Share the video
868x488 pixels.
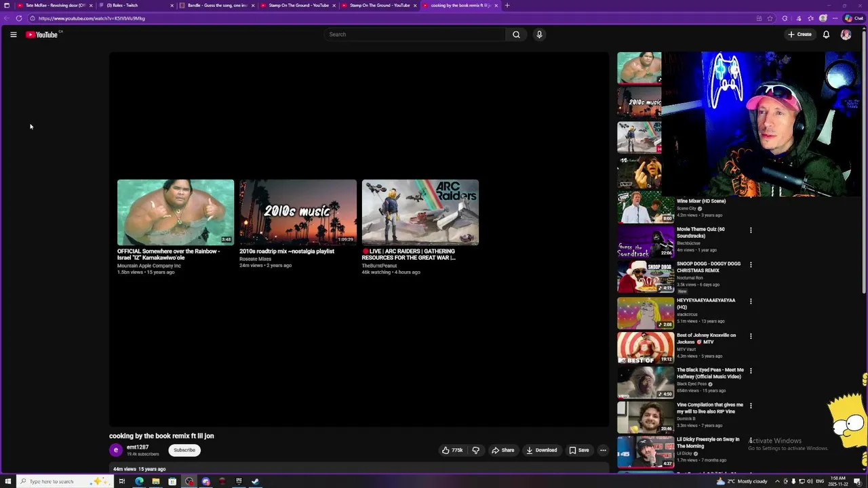coord(502,450)
